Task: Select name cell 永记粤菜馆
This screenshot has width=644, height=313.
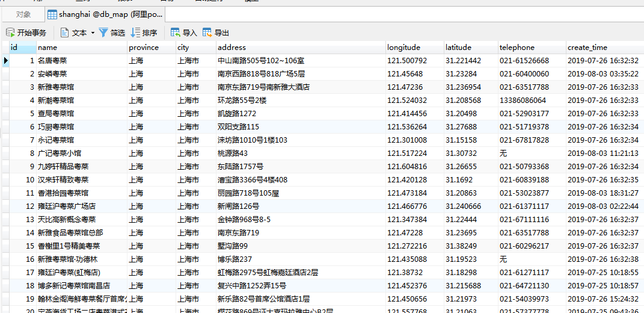Action: coord(82,140)
